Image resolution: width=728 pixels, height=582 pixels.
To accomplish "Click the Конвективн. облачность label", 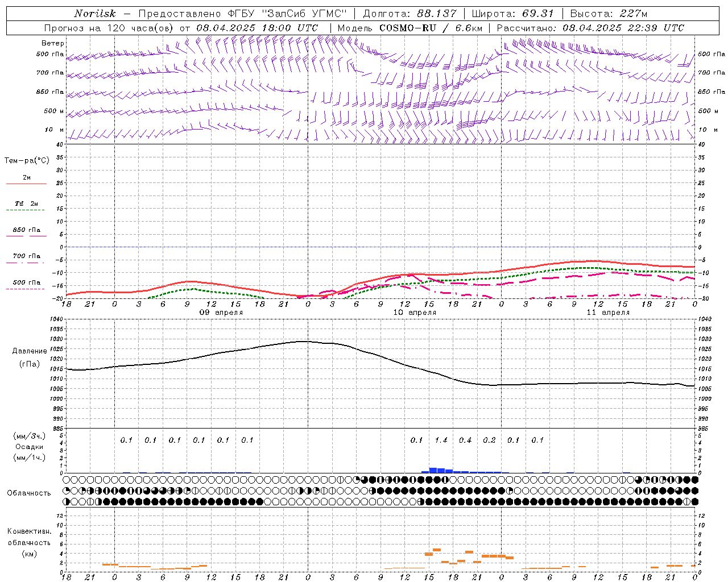I will click(x=29, y=542).
